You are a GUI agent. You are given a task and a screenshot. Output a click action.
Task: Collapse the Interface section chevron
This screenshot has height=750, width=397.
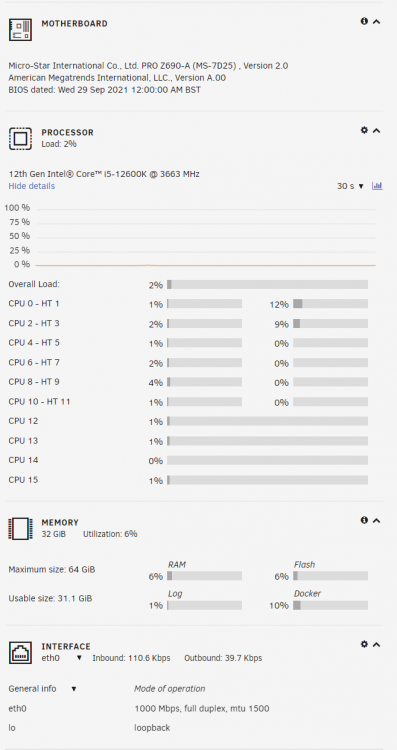[x=376, y=645]
